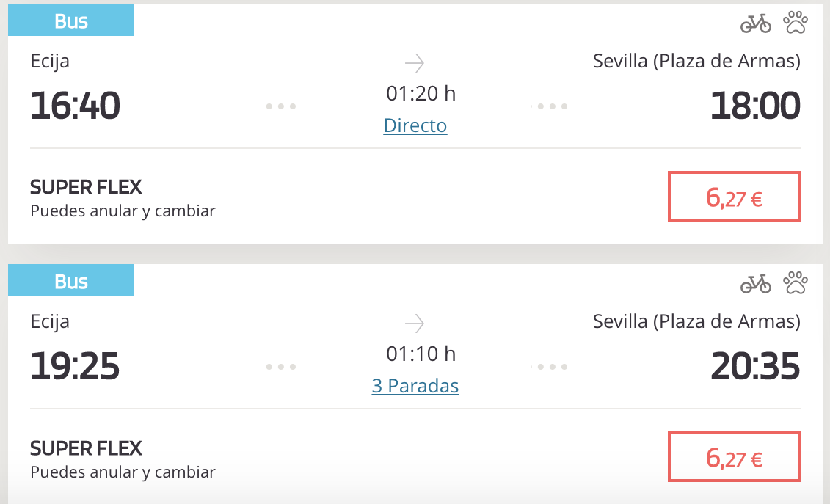Click SUPER FLEX on first trip
Screen dimensions: 830x504
coord(87,188)
